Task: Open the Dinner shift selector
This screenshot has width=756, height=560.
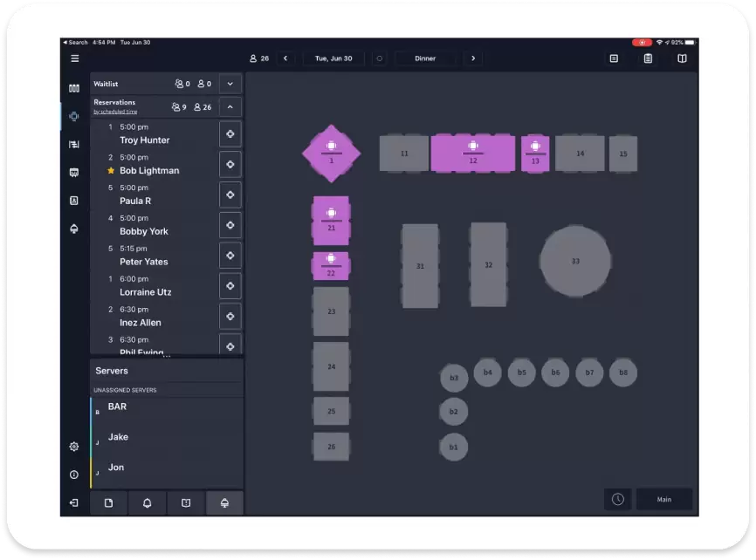Action: click(x=425, y=58)
